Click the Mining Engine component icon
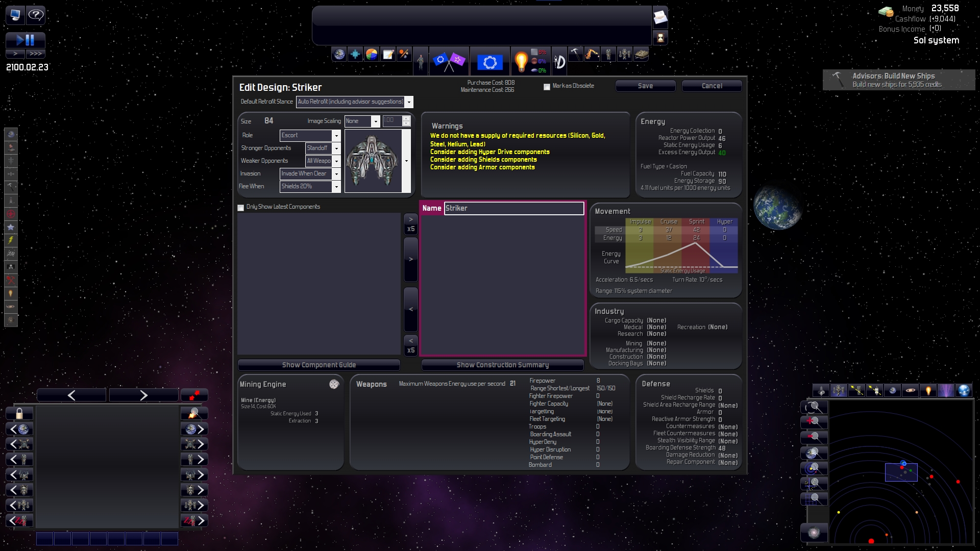Viewport: 980px width, 551px height. [334, 385]
